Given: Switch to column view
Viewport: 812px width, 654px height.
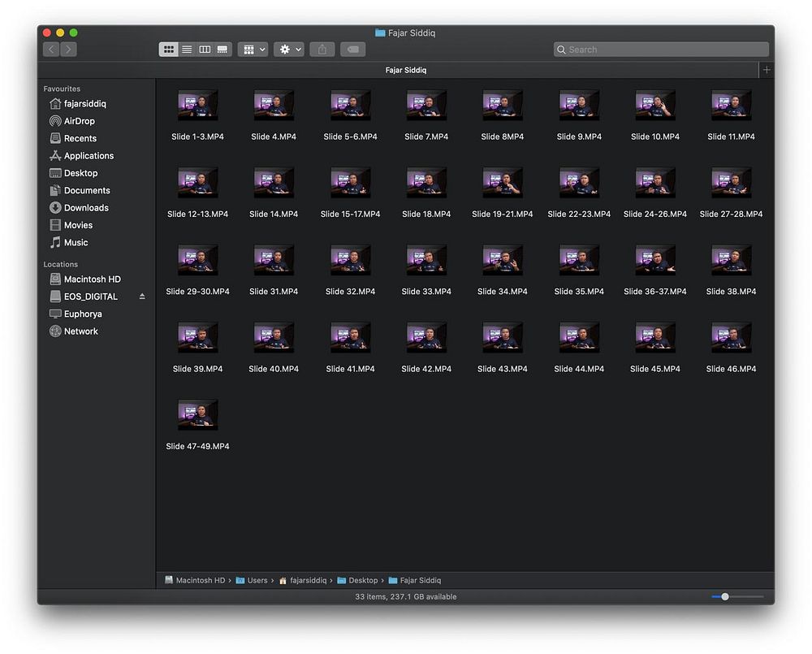Looking at the screenshot, I should (205, 50).
